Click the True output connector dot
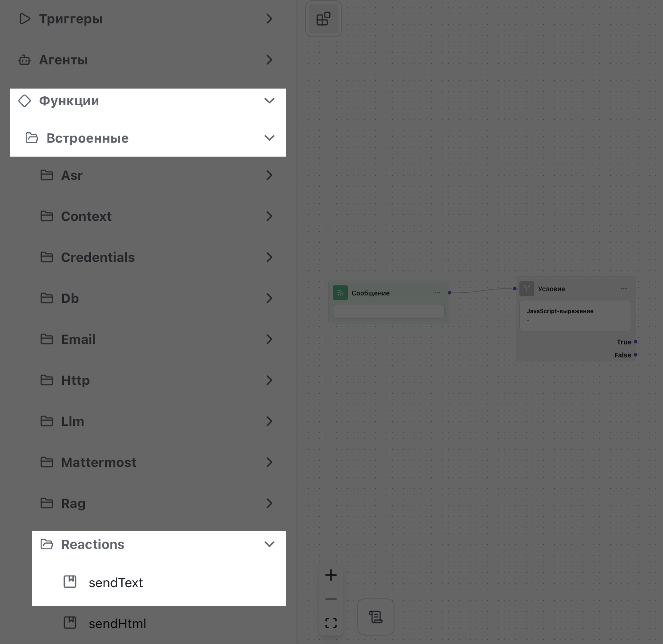Screen dimensions: 663x644 click(x=635, y=342)
